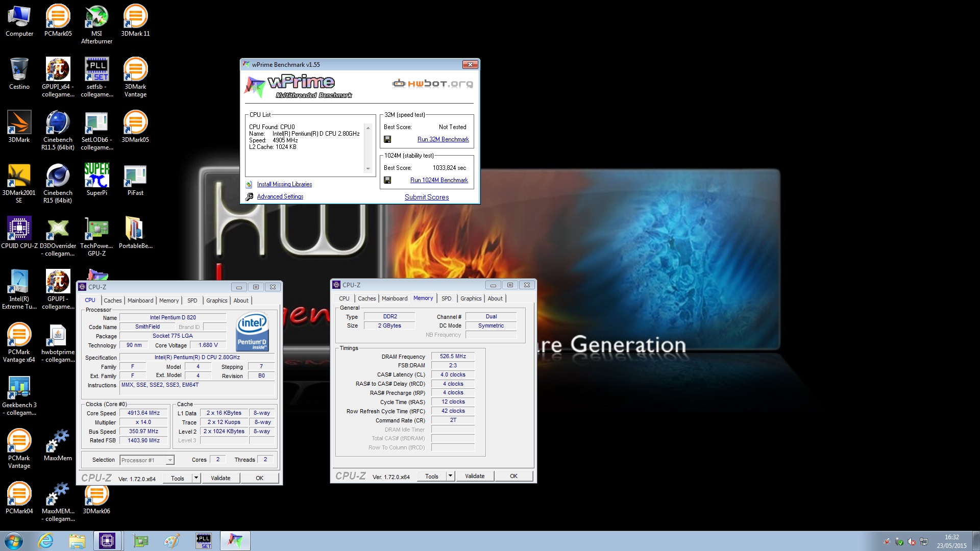Launch hwbotprime desktop shortcut
The height and width of the screenshot is (551, 980).
coord(58,342)
